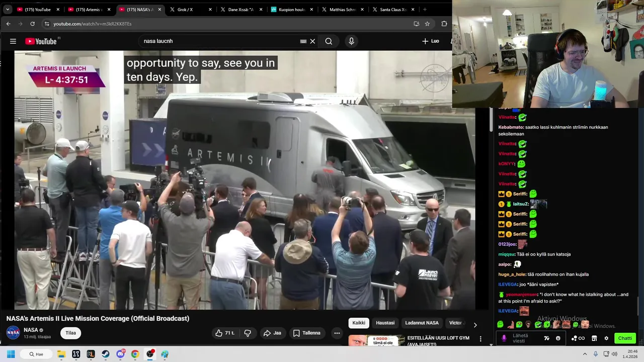Open the NASA channel avatar
The width and height of the screenshot is (644, 362).
[x=13, y=332]
